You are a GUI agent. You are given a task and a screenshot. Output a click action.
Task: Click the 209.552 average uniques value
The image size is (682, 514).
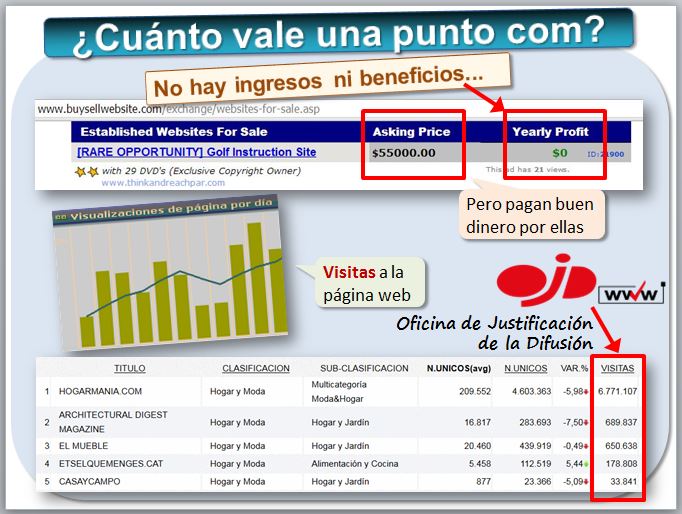coord(475,391)
